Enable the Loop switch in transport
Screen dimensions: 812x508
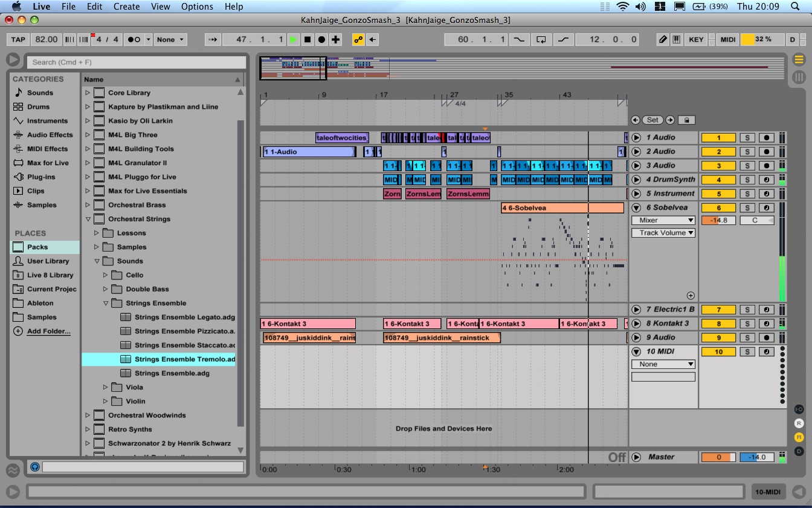[x=541, y=39]
